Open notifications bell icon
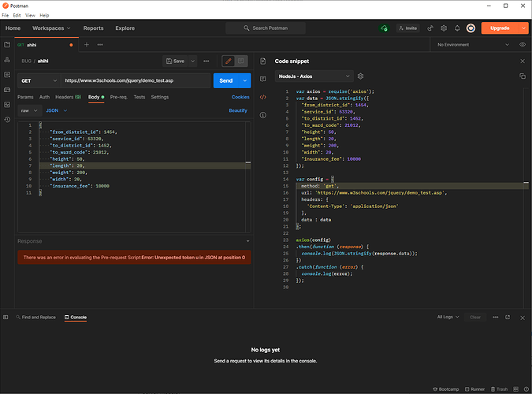Viewport: 532px width, 394px height. (x=457, y=28)
